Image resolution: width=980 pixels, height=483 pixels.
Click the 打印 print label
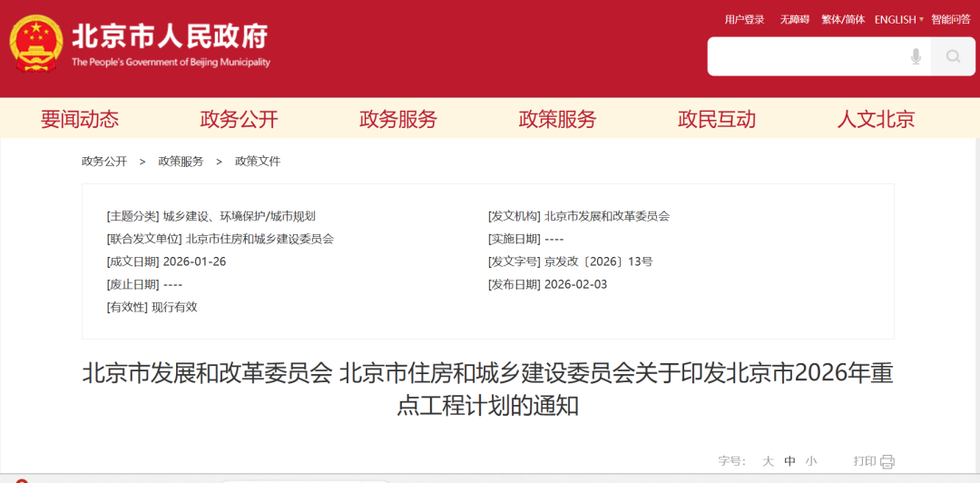point(865,462)
